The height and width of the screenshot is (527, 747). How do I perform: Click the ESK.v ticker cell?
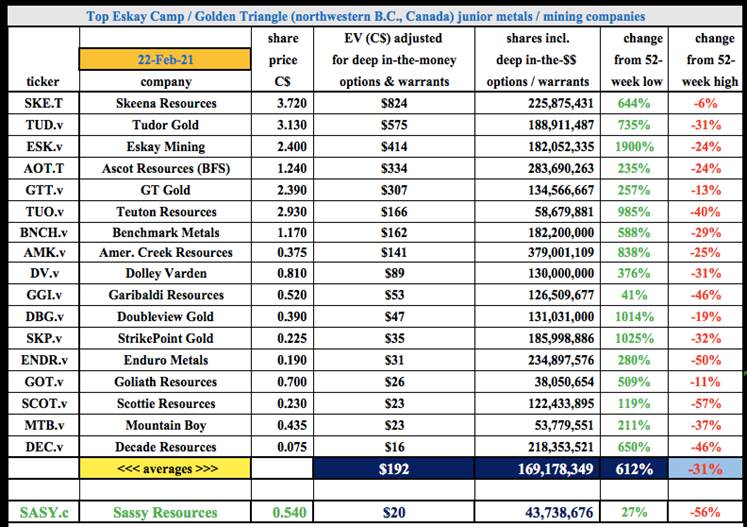(x=43, y=146)
